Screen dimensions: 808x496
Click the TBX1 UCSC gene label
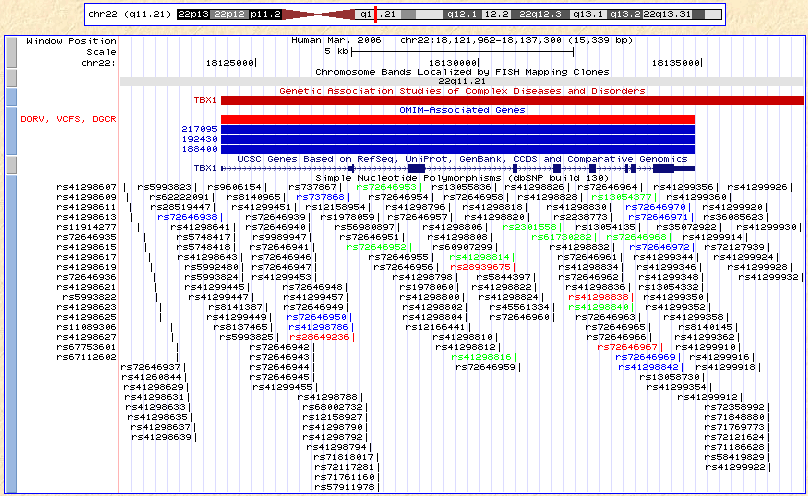click(x=205, y=168)
